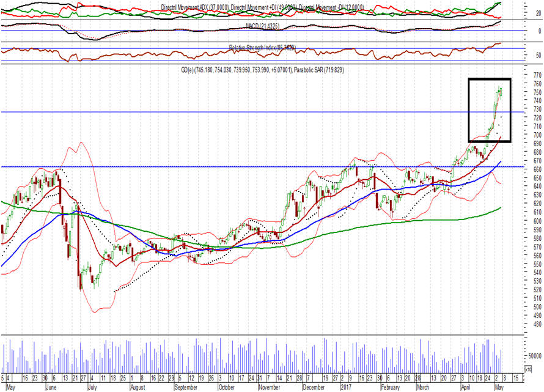Click the 520 price axis label
This screenshot has width=544, height=392.
(537, 290)
